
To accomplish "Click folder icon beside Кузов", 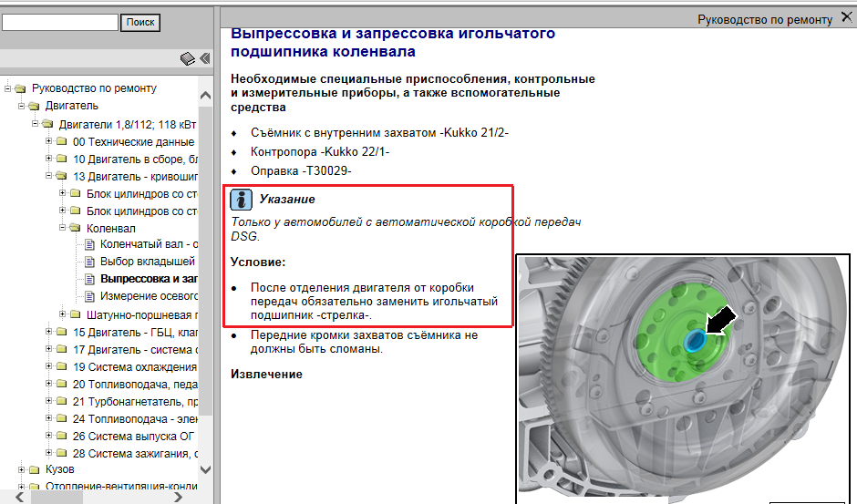I will tap(34, 470).
